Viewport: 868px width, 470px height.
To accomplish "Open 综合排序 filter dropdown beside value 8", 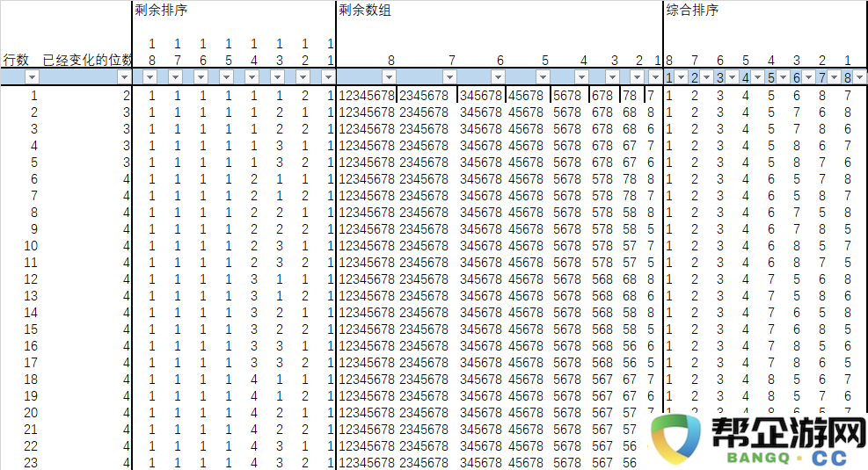I will coord(860,77).
